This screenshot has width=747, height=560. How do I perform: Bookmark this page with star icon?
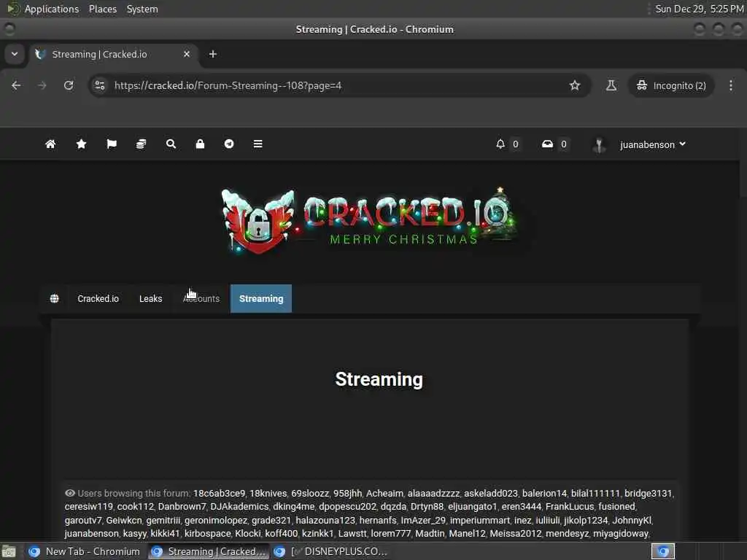[x=575, y=85]
